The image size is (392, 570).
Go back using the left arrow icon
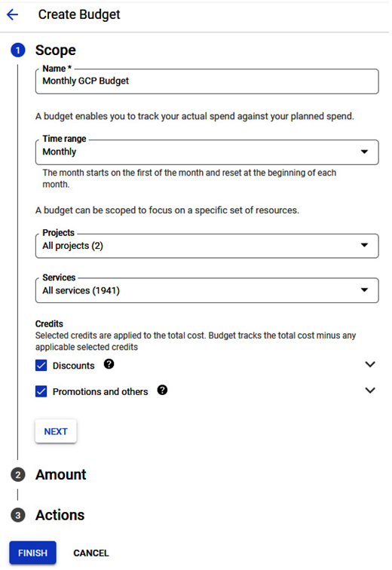click(x=13, y=14)
